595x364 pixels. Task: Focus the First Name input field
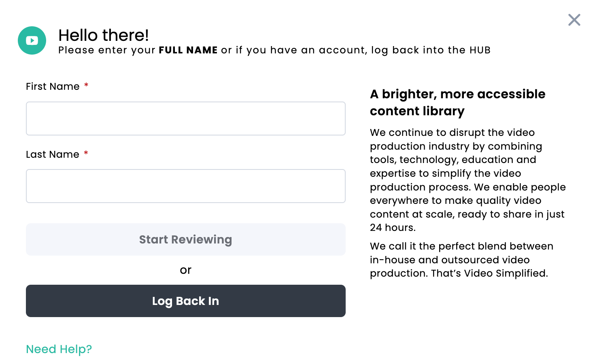tap(186, 119)
